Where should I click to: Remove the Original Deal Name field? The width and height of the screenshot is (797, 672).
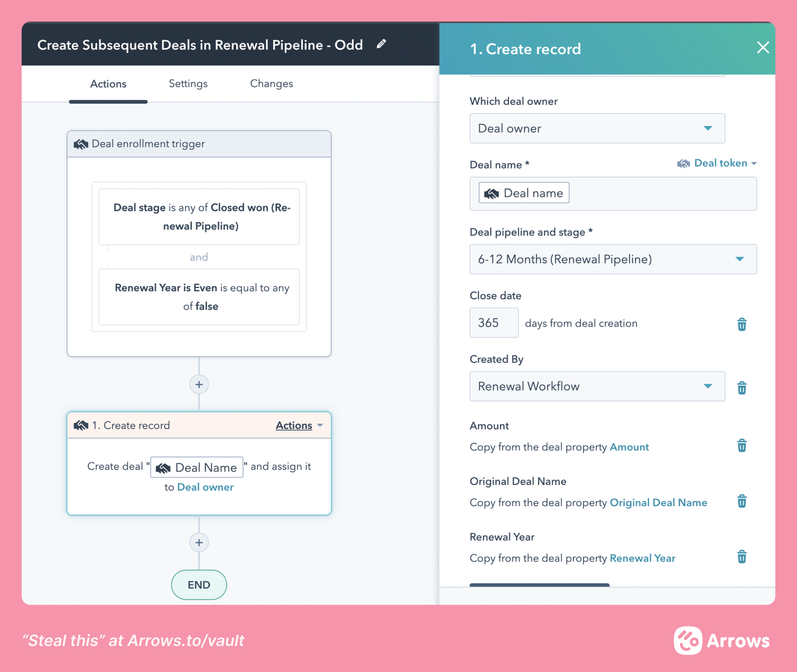point(742,501)
